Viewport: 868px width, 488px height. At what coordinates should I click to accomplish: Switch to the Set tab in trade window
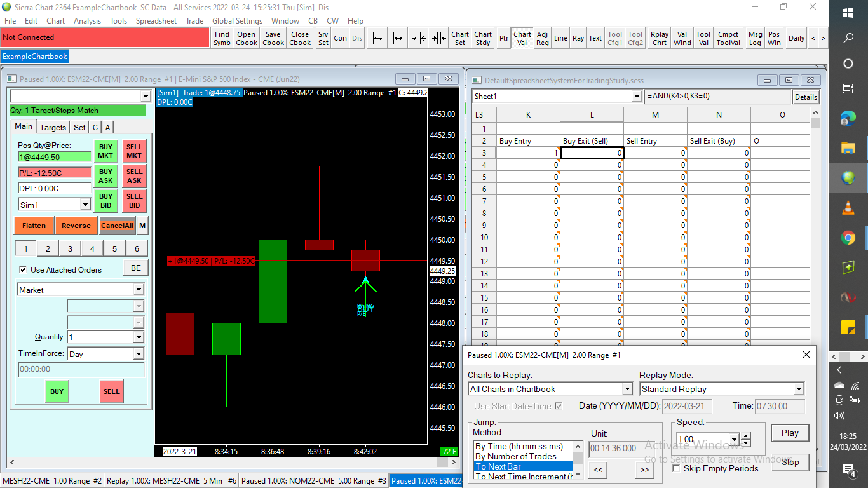[79, 127]
